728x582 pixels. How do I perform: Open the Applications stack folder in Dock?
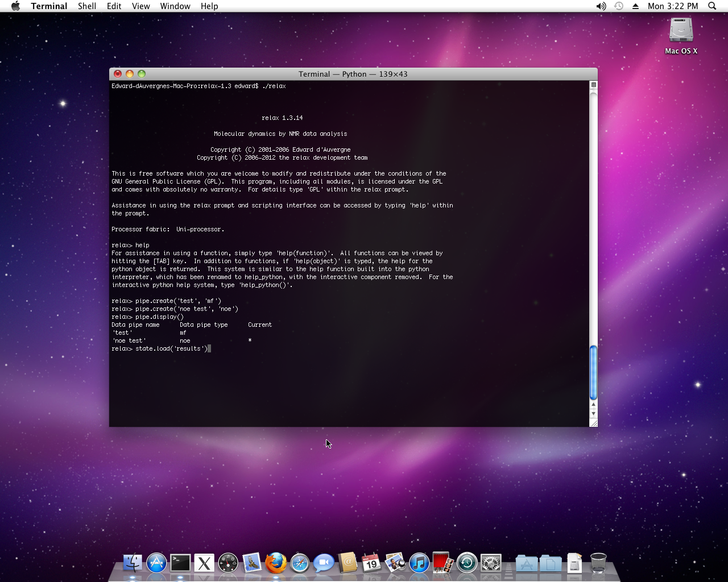[527, 563]
